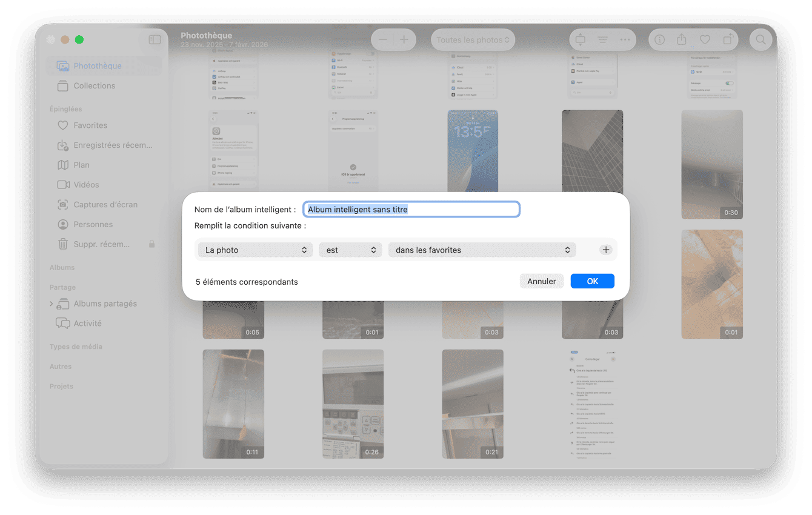The width and height of the screenshot is (812, 515).
Task: Open the photo info panel
Action: 659,39
